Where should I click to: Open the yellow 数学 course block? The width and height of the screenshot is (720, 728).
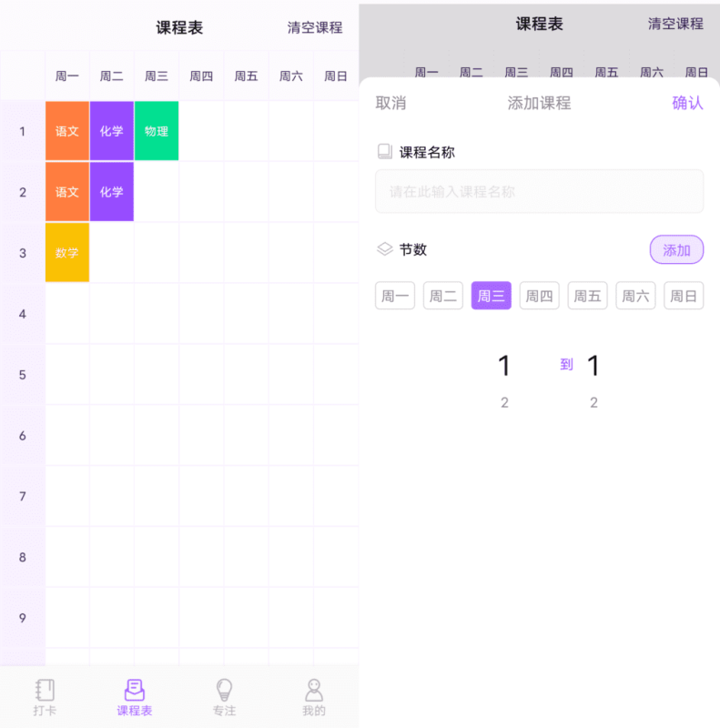pos(66,252)
